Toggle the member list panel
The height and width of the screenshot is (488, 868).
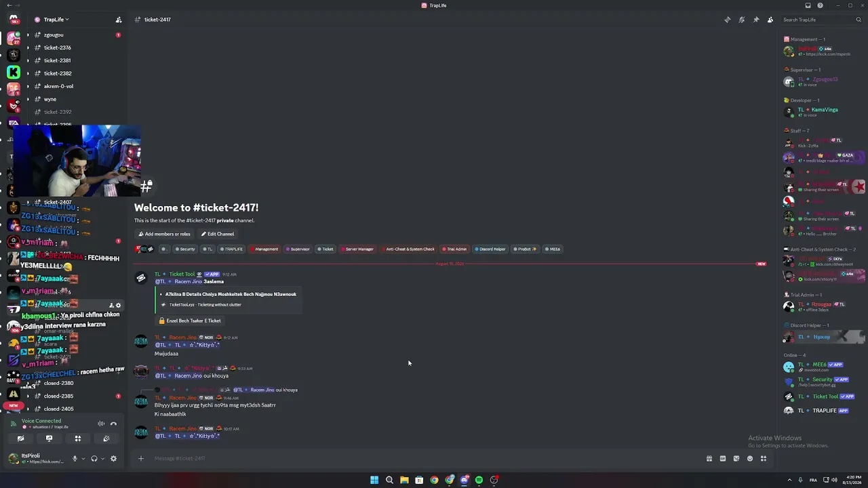(770, 20)
